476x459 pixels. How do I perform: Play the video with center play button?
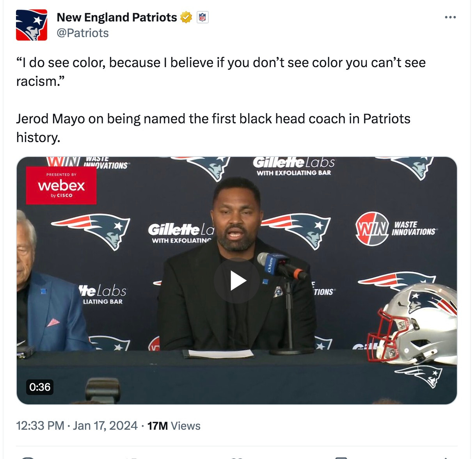237,281
